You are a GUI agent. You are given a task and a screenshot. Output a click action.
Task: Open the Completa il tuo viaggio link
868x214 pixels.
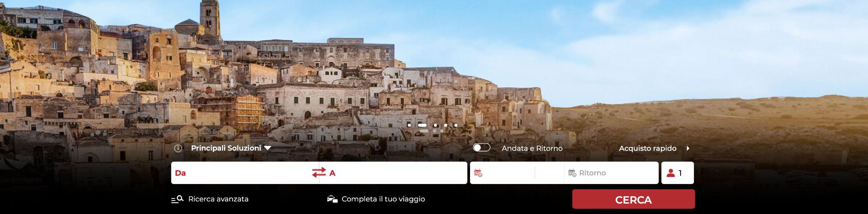tap(383, 199)
